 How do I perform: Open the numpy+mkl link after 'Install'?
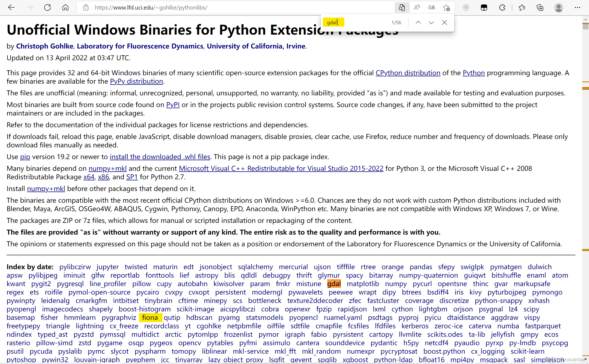pos(46,189)
